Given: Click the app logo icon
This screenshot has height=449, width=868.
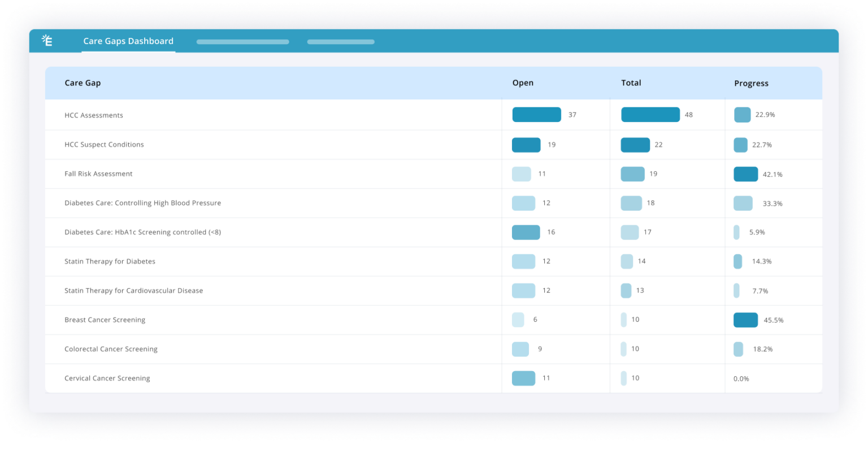Looking at the screenshot, I should point(48,40).
